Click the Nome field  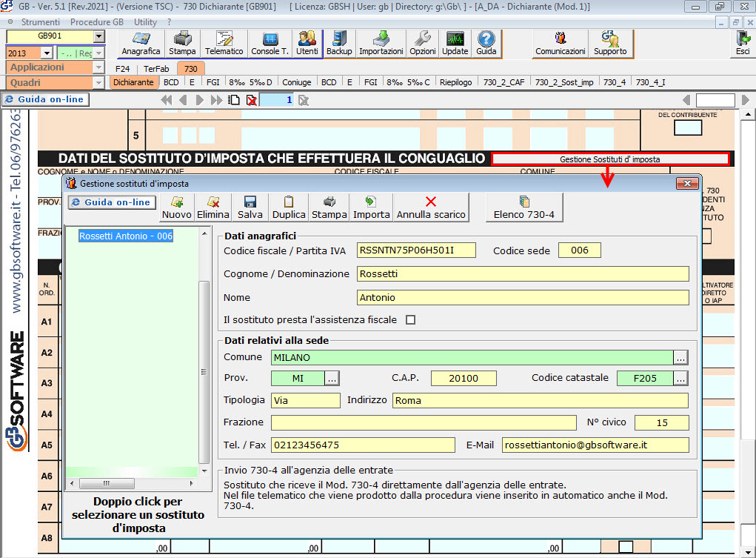point(523,297)
